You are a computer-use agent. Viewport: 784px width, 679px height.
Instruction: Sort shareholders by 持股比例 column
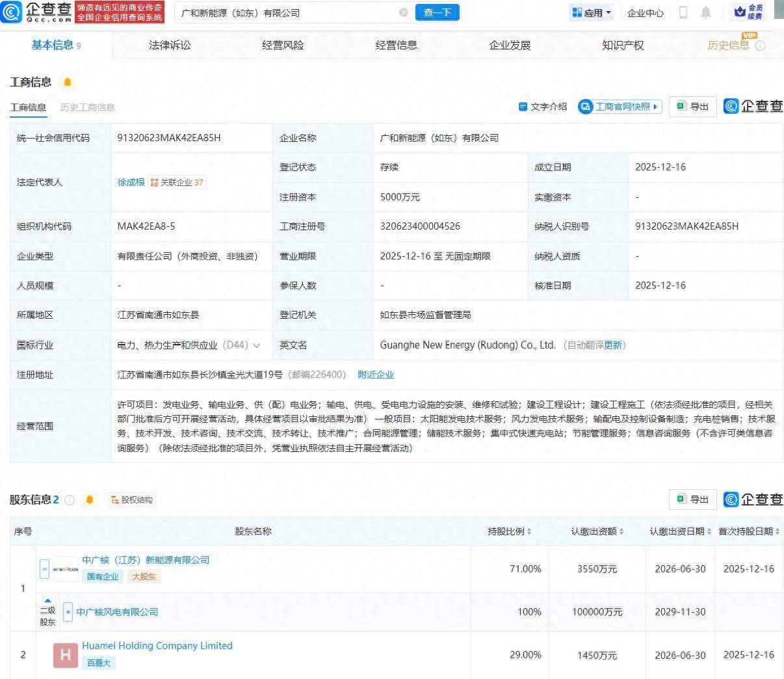coord(510,531)
